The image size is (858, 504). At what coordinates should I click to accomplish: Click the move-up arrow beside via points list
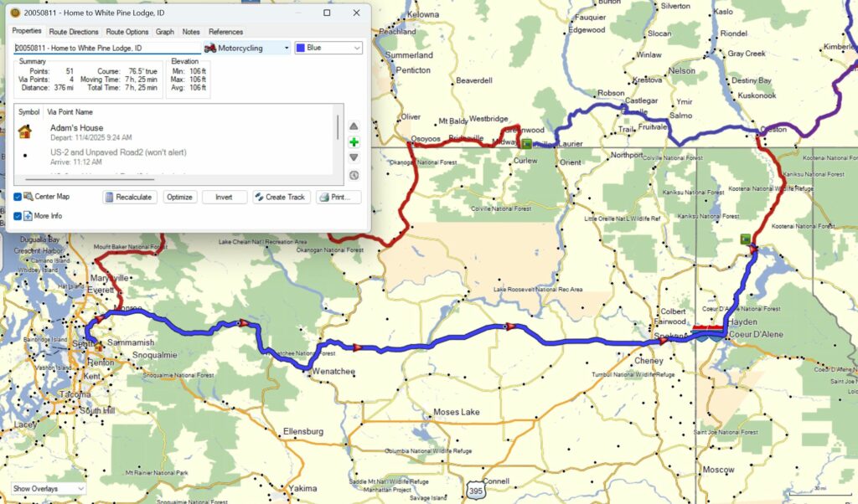(x=354, y=126)
